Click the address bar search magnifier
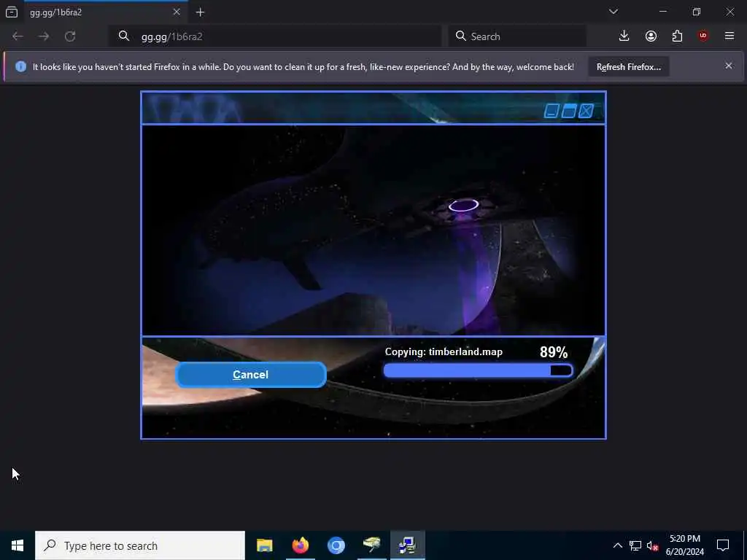 (124, 36)
